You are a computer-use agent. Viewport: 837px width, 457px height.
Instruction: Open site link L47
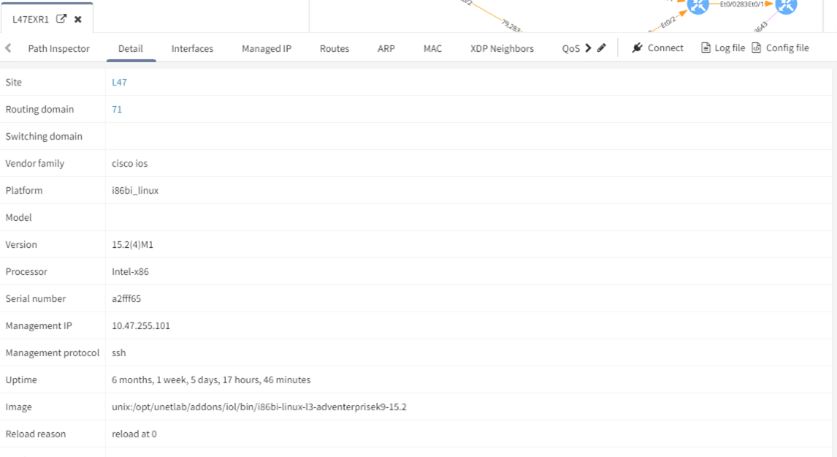tap(119, 83)
